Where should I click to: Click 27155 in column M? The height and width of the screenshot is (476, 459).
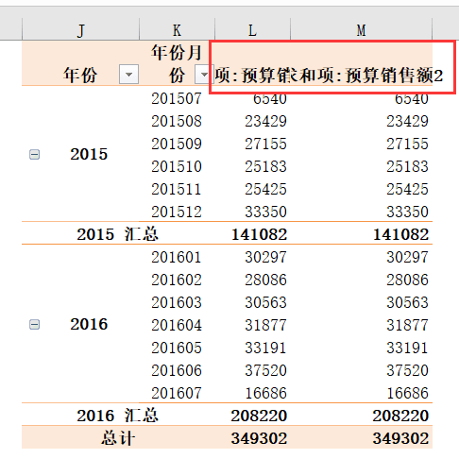point(408,144)
